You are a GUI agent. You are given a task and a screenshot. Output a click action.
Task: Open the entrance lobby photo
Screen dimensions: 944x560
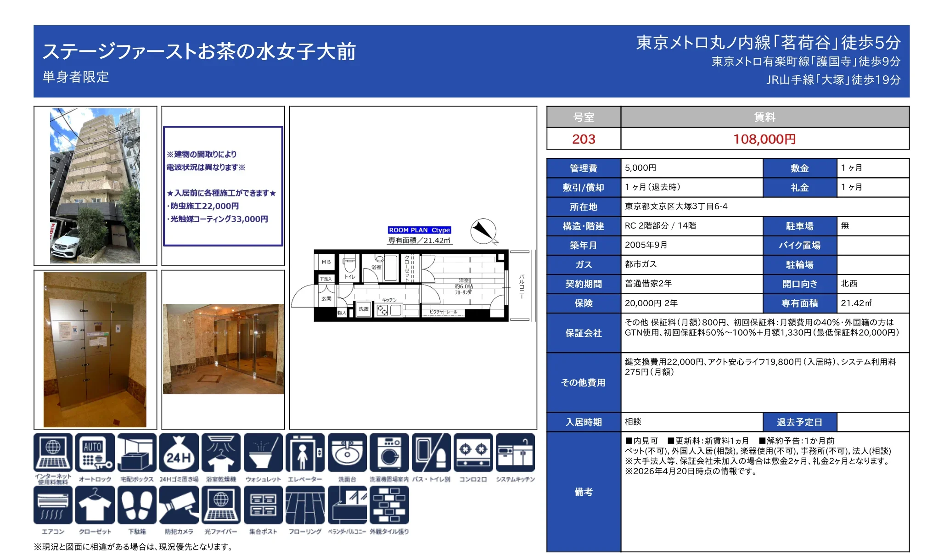pos(223,349)
